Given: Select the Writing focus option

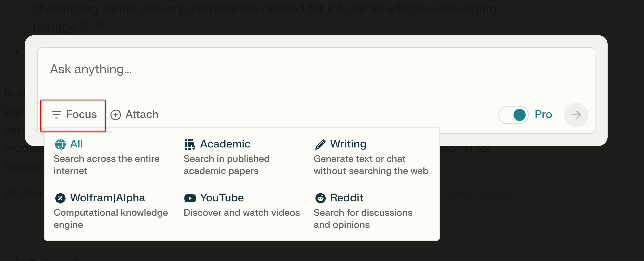Looking at the screenshot, I should coord(371,157).
